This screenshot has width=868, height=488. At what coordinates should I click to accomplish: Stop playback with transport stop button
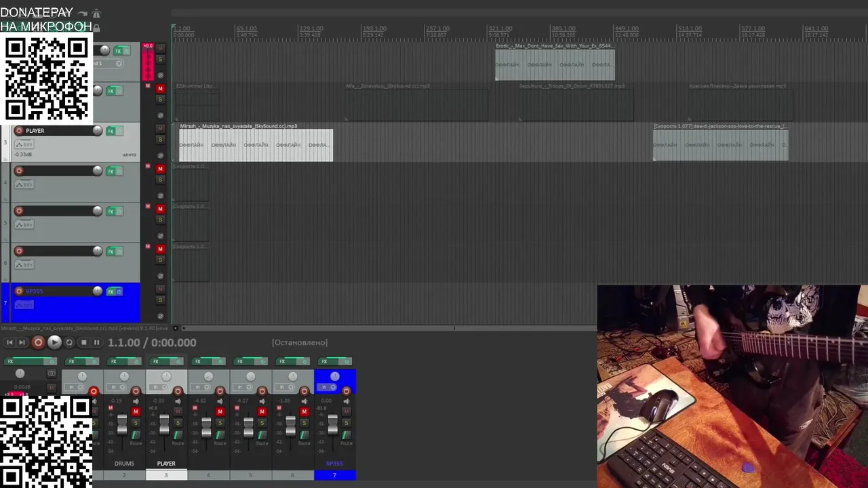[83, 343]
